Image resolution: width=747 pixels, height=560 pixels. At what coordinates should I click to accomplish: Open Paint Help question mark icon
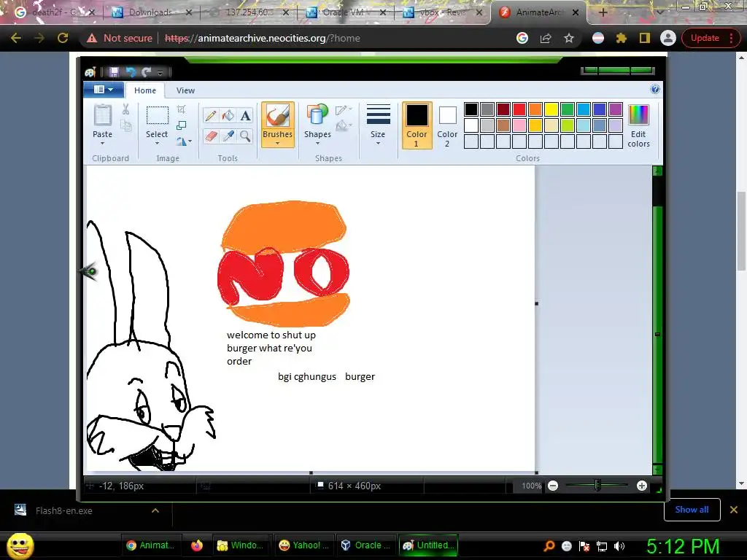(x=655, y=89)
